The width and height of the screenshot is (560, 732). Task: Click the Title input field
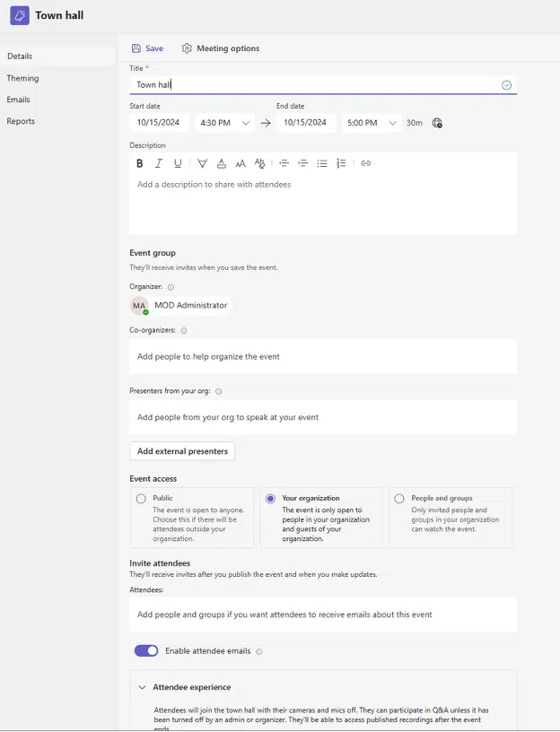click(x=323, y=85)
